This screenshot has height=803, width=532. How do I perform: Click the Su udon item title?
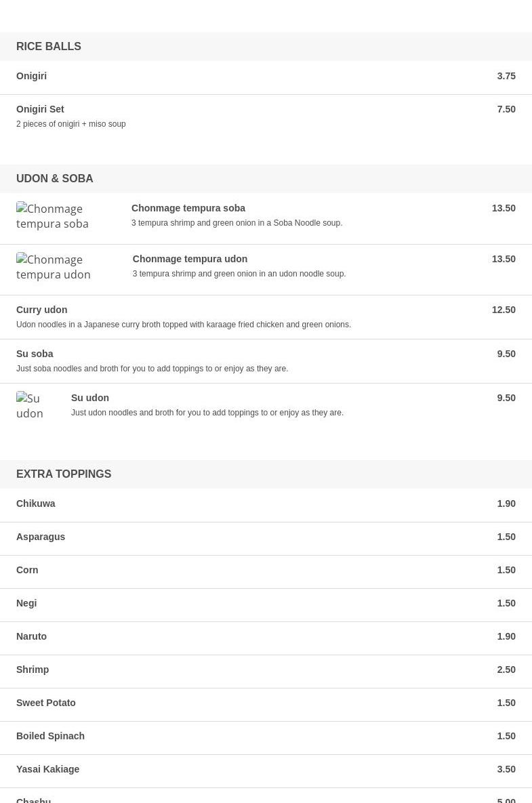point(90,398)
